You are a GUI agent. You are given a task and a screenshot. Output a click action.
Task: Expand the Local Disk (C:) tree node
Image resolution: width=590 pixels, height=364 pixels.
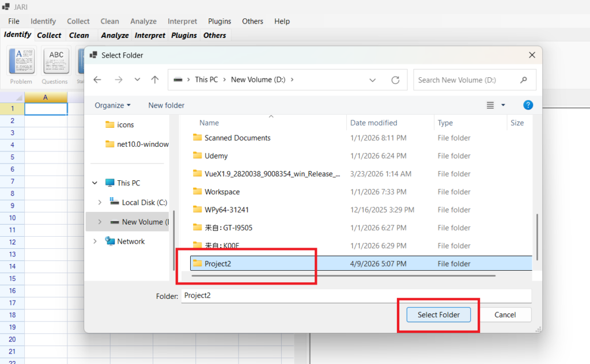(100, 203)
